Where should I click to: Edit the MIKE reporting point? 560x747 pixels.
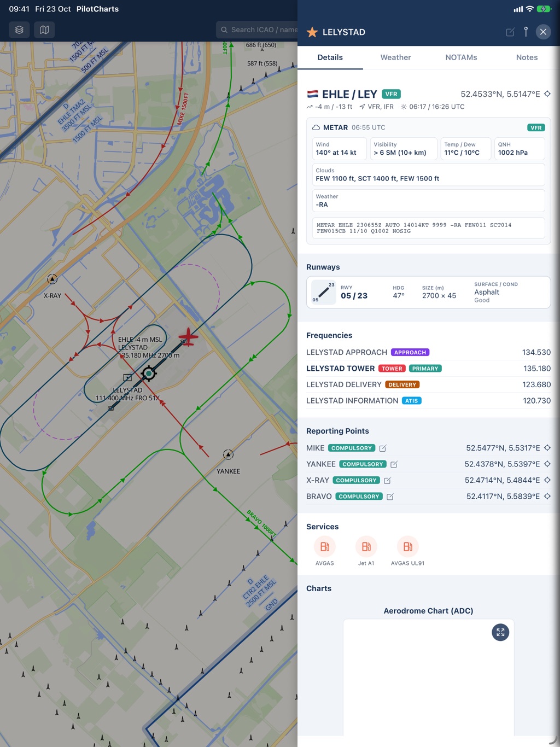coord(383,448)
